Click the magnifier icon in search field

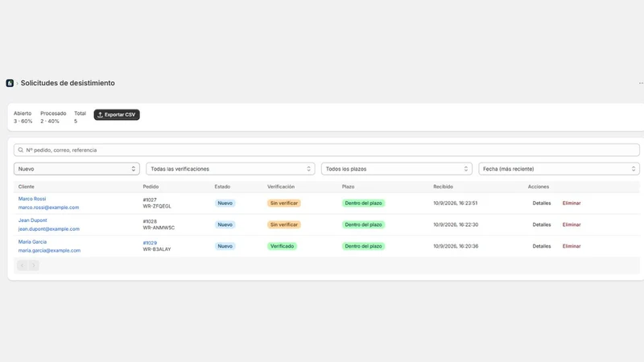pyautogui.click(x=21, y=150)
